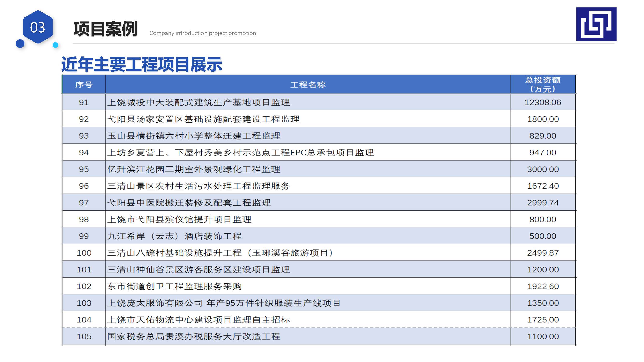Select project name 上饶市天佑物流中心建设项目监理自主招标

(x=199, y=320)
